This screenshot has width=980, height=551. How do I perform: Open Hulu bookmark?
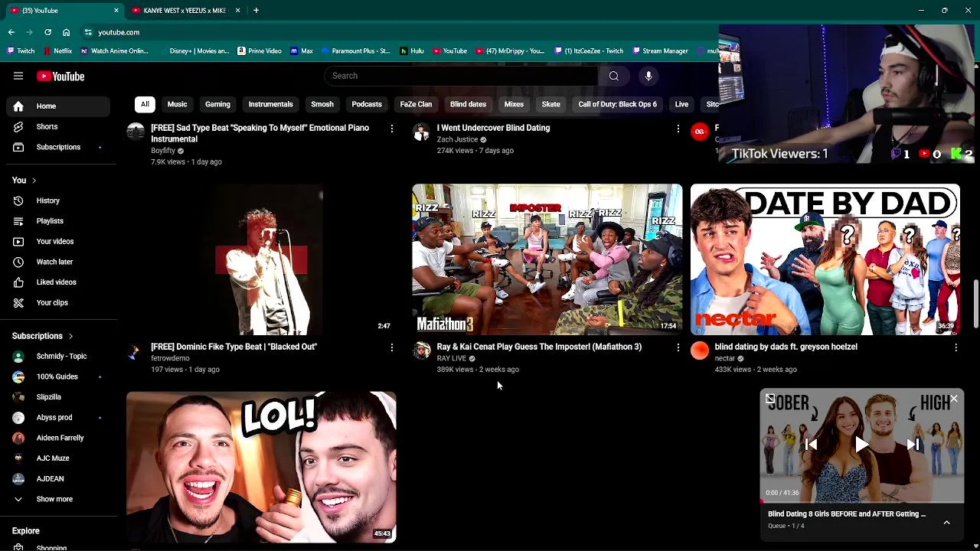[412, 51]
